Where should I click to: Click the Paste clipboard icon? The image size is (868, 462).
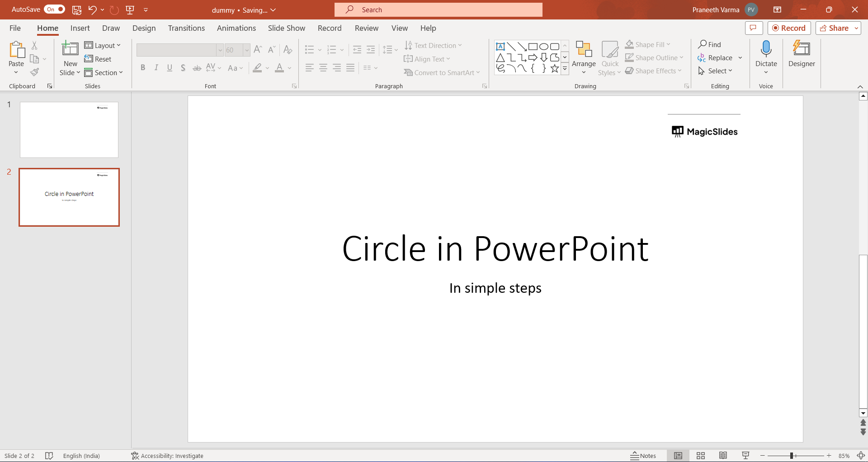(x=16, y=50)
